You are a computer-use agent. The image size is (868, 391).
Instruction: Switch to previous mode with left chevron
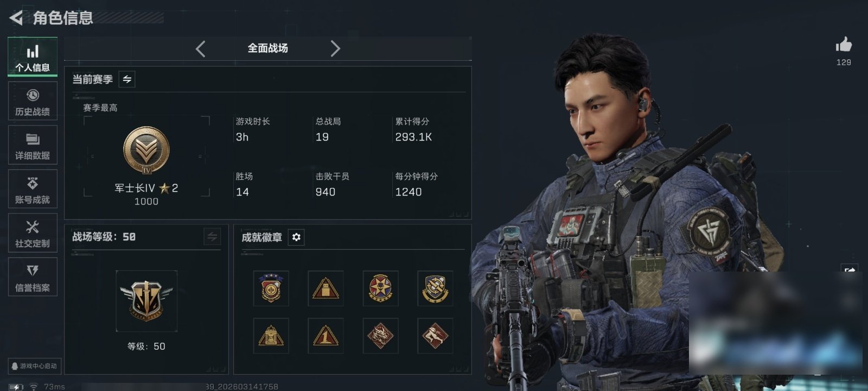201,49
